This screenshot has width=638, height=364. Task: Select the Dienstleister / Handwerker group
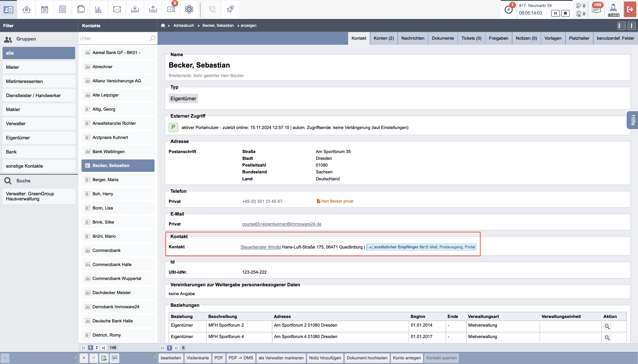[x=39, y=95]
